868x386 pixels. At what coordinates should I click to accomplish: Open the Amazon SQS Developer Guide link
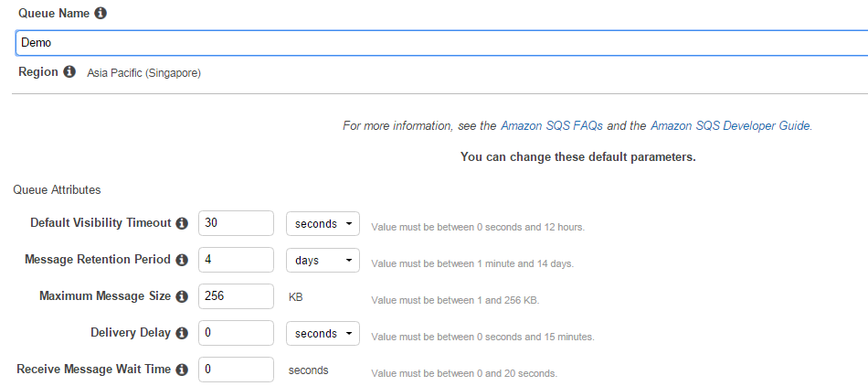point(731,125)
